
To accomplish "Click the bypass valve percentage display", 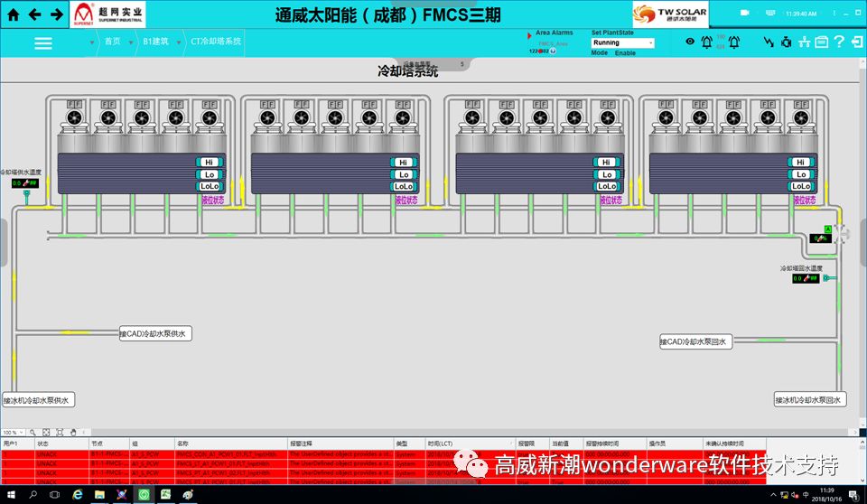I will click(x=820, y=238).
